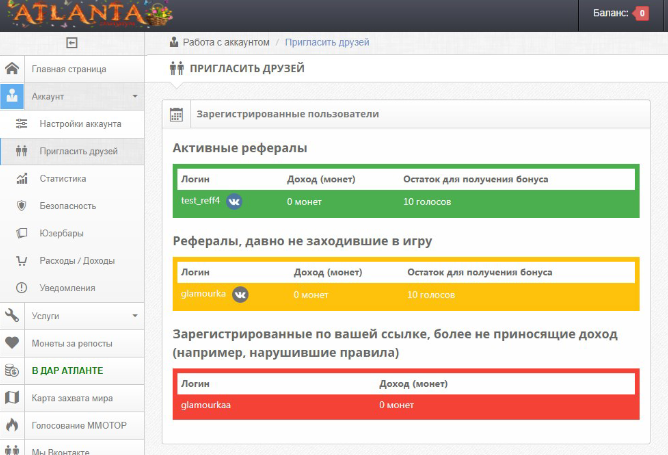Click the wrench icon beside Услуги
The image size is (668, 455).
pyautogui.click(x=12, y=315)
